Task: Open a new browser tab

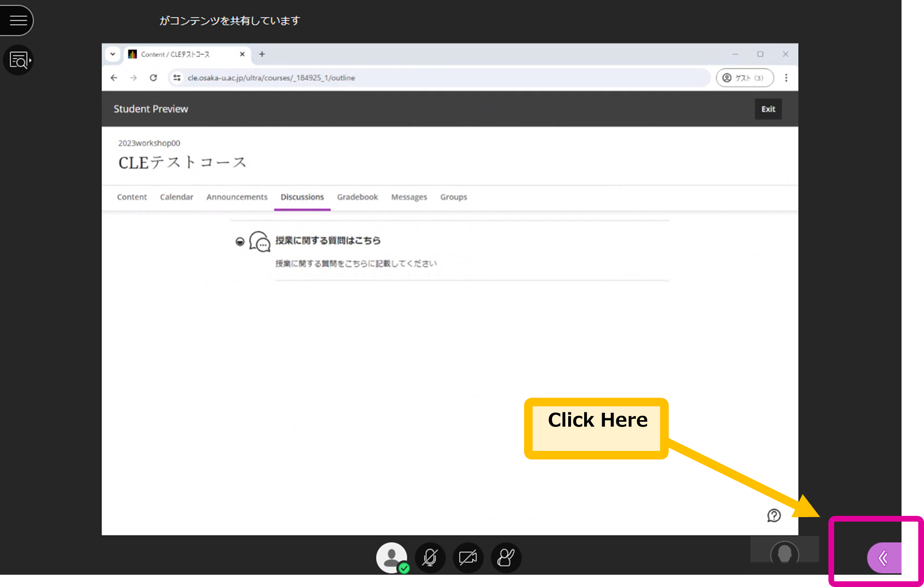Action: pos(262,54)
